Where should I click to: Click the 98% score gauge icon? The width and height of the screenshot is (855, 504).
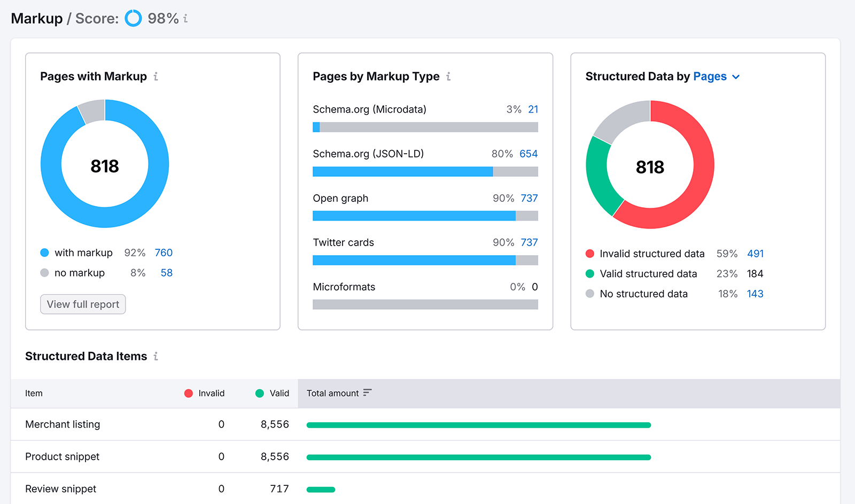click(x=133, y=18)
